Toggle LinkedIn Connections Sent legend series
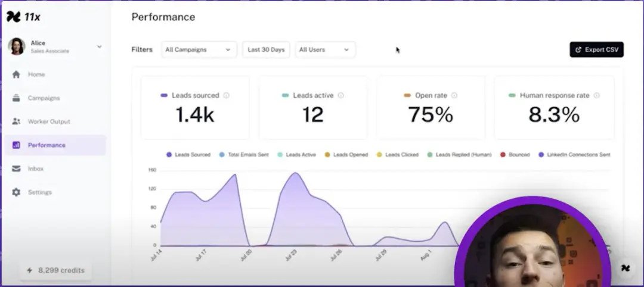This screenshot has height=287, width=644. (574, 155)
